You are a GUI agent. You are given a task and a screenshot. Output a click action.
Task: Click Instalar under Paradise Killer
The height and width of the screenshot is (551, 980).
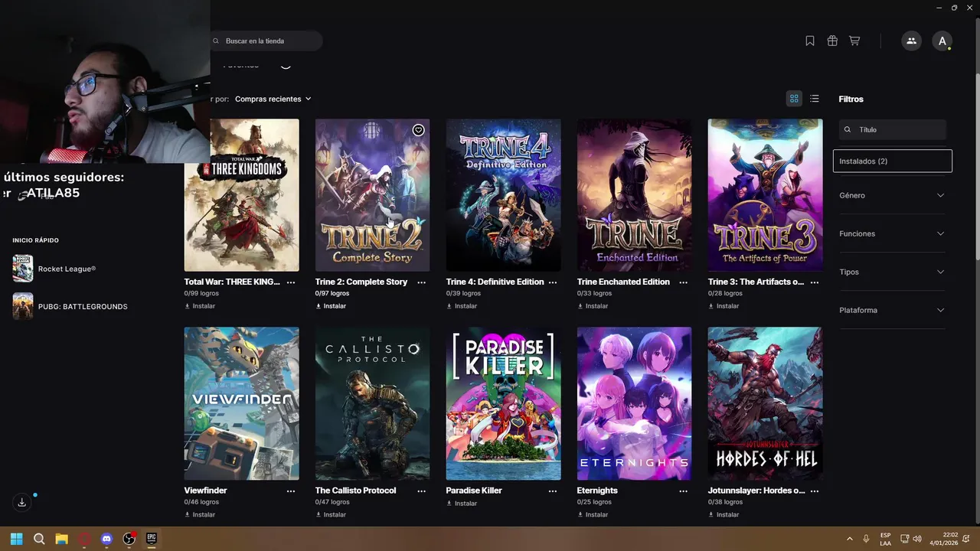pos(462,504)
